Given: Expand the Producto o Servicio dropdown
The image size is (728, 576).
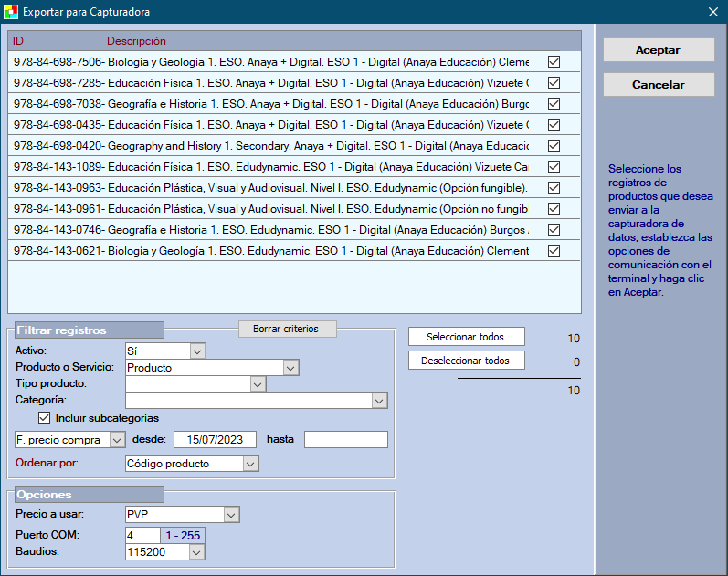Looking at the screenshot, I should 290,368.
